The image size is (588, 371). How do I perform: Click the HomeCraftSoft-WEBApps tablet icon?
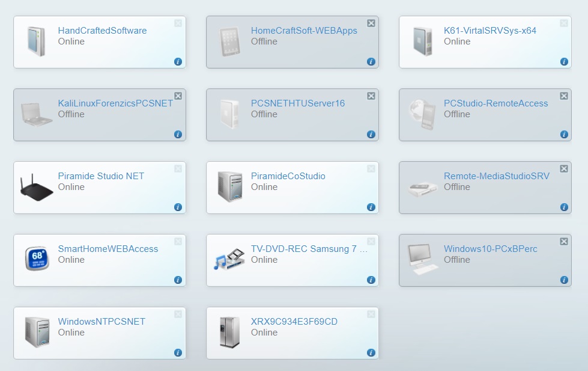(x=229, y=41)
